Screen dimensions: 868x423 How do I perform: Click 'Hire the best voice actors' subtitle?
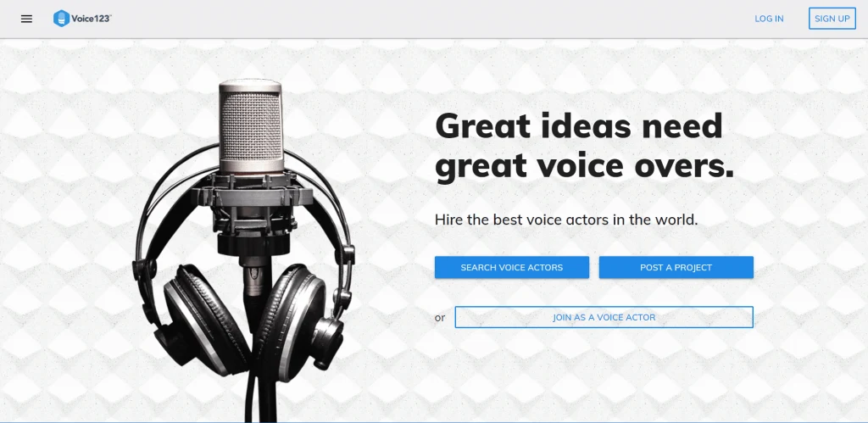pos(526,220)
